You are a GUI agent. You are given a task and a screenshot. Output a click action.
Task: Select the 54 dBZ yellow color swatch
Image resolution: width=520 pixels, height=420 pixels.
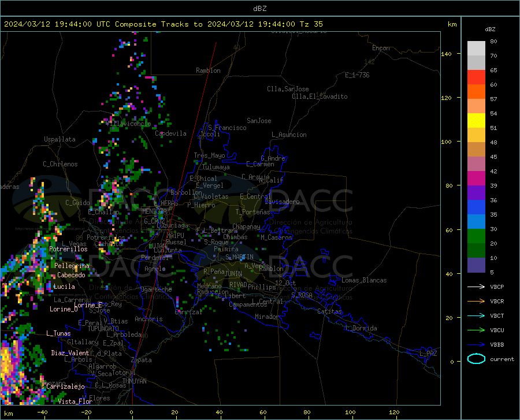(x=476, y=120)
